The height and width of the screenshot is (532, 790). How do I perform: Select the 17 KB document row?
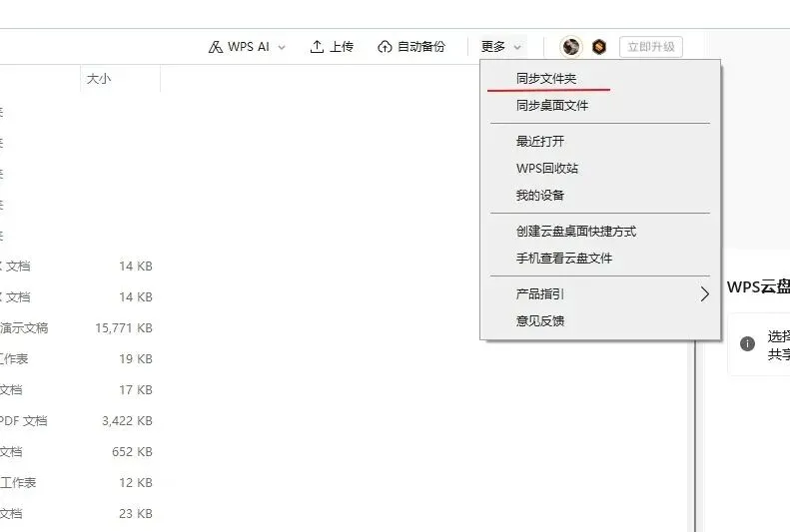click(78, 390)
